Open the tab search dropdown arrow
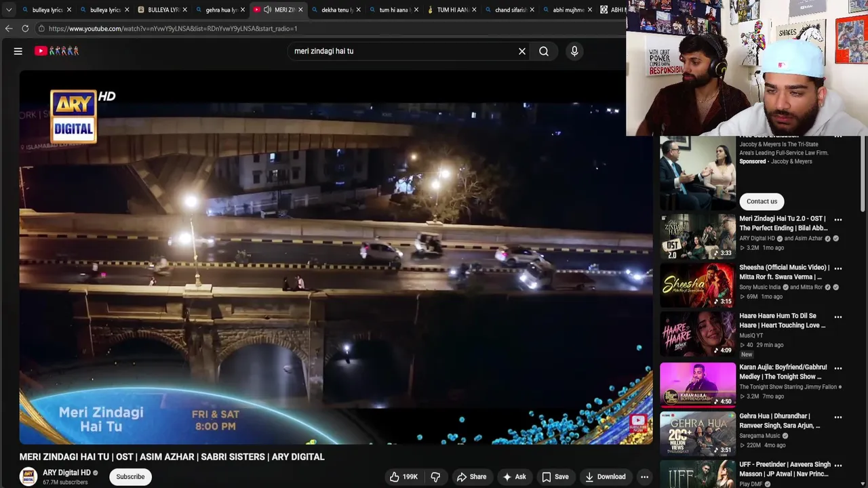868x488 pixels. click(x=8, y=9)
